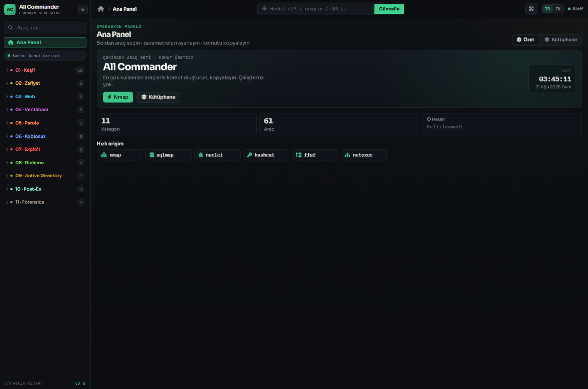
Task: Focus the 'Araç ara...' search box
Action: pos(45,28)
